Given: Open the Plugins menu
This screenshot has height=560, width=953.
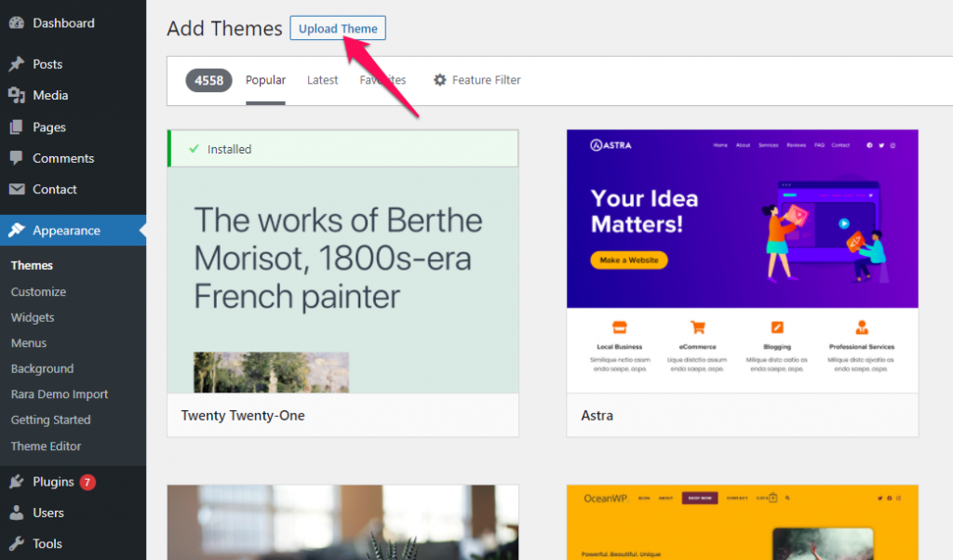Looking at the screenshot, I should 73,482.
